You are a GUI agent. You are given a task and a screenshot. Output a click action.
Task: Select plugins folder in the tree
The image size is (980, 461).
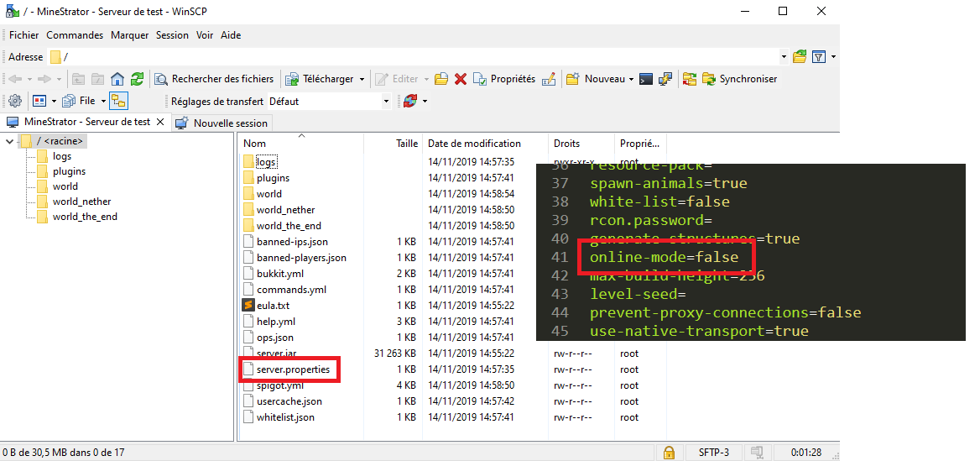69,171
